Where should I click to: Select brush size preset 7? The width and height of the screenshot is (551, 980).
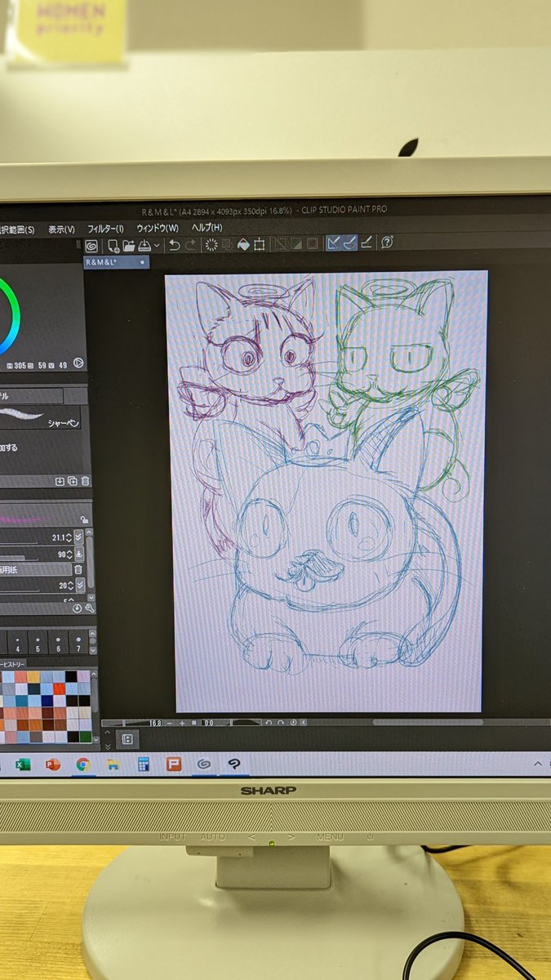click(77, 642)
